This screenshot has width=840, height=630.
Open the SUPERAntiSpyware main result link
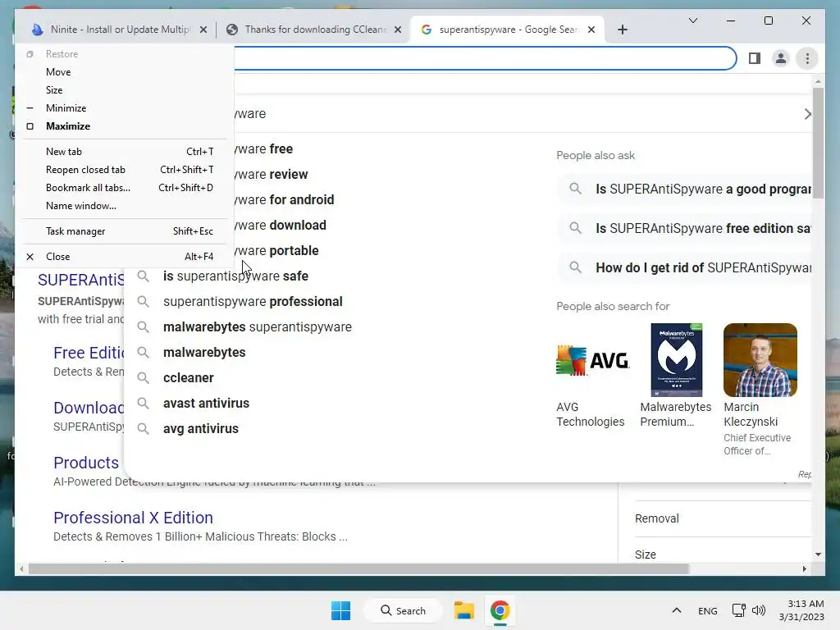coord(81,281)
